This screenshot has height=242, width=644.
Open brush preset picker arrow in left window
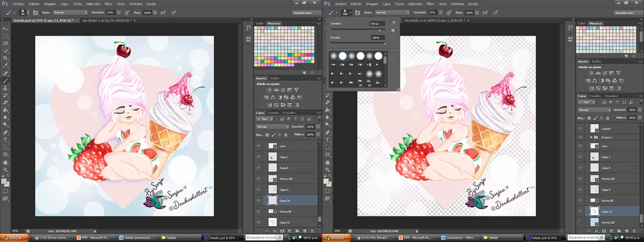(29, 12)
